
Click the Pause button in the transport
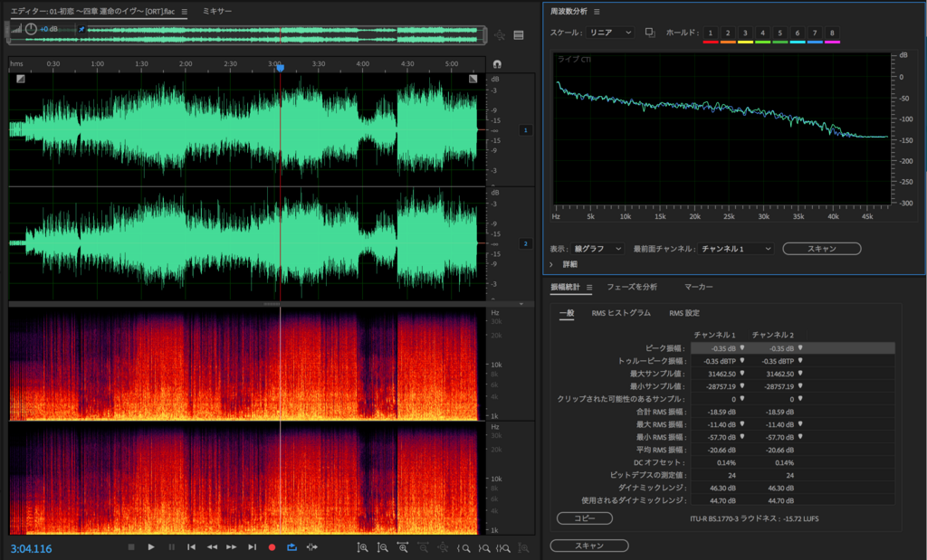click(x=171, y=547)
